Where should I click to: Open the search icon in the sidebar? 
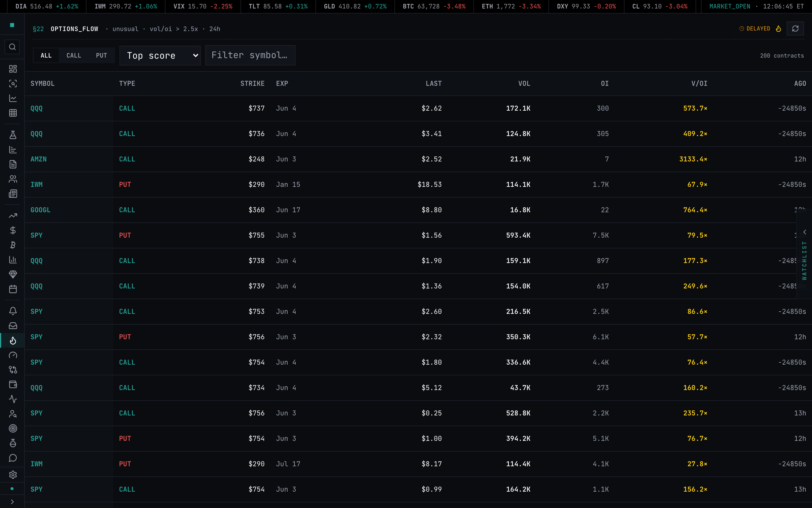[12, 47]
